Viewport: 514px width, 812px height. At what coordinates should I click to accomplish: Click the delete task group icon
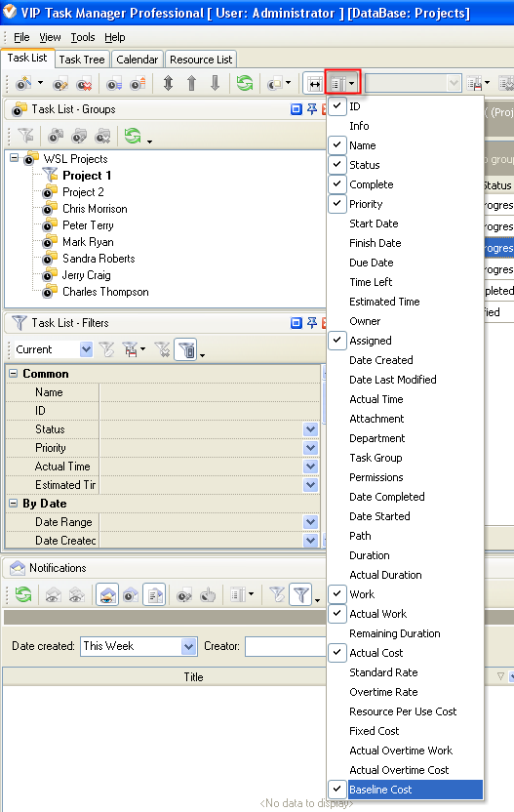[x=102, y=137]
